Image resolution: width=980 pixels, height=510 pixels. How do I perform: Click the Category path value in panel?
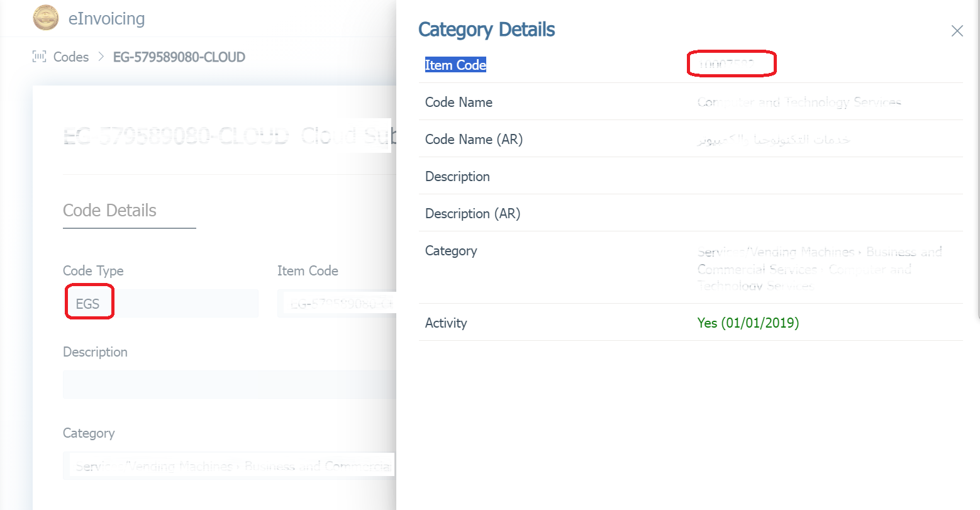click(818, 269)
